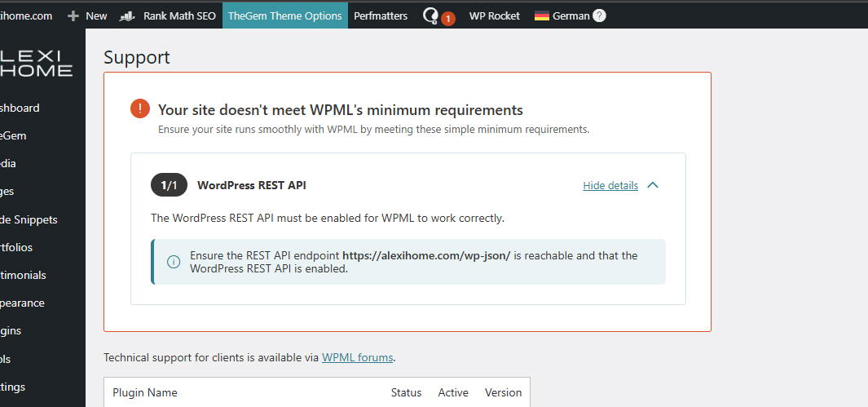Collapse WordPress REST API details chevron
This screenshot has width=868, height=407.
[653, 185]
